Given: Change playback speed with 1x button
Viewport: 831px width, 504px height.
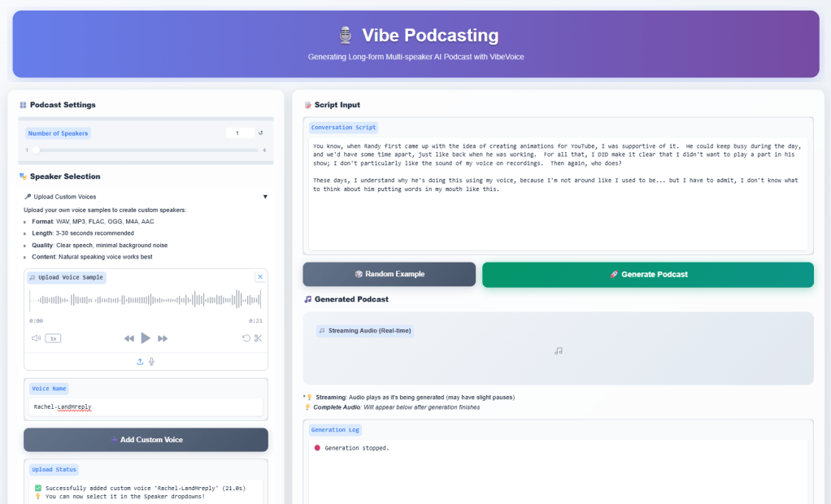Looking at the screenshot, I should click(x=53, y=338).
